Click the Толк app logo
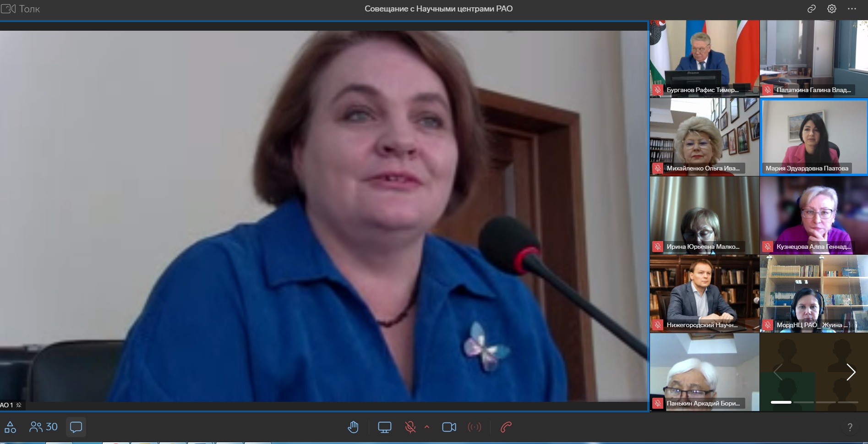Viewport: 868px width, 444px height. point(21,9)
